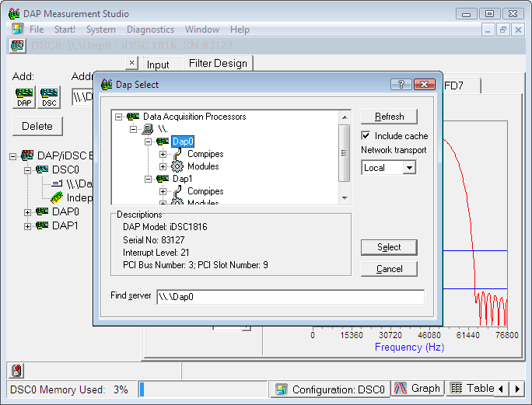Close the tab panel with x button
532x405 pixels.
coord(131,63)
